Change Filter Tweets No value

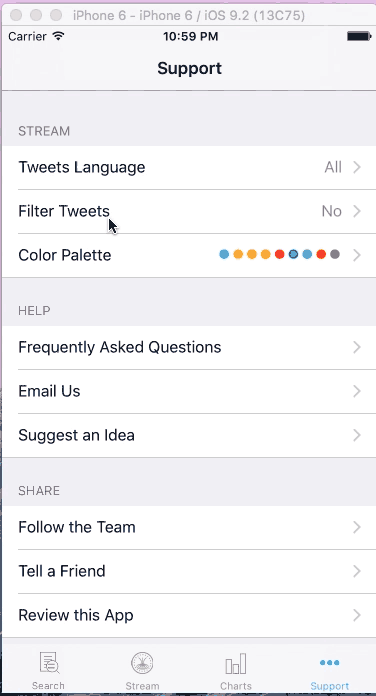point(332,211)
